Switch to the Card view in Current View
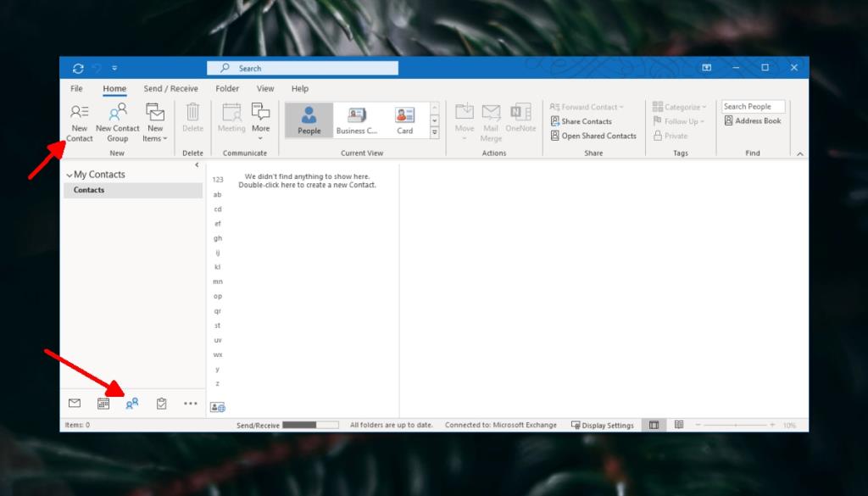The width and height of the screenshot is (868, 496). pyautogui.click(x=403, y=119)
